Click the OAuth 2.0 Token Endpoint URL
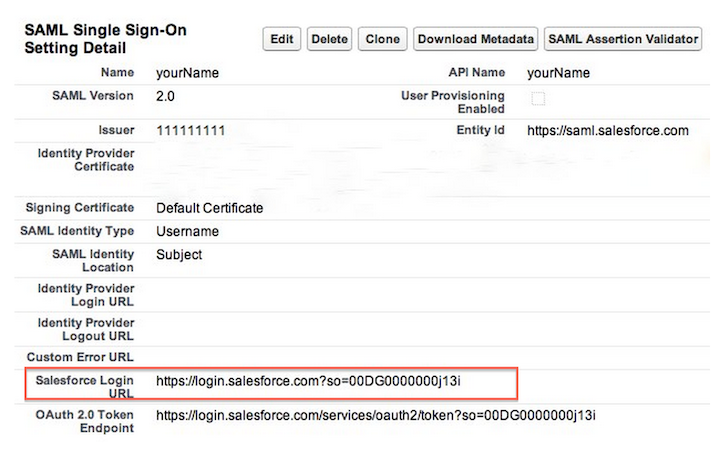 click(381, 414)
